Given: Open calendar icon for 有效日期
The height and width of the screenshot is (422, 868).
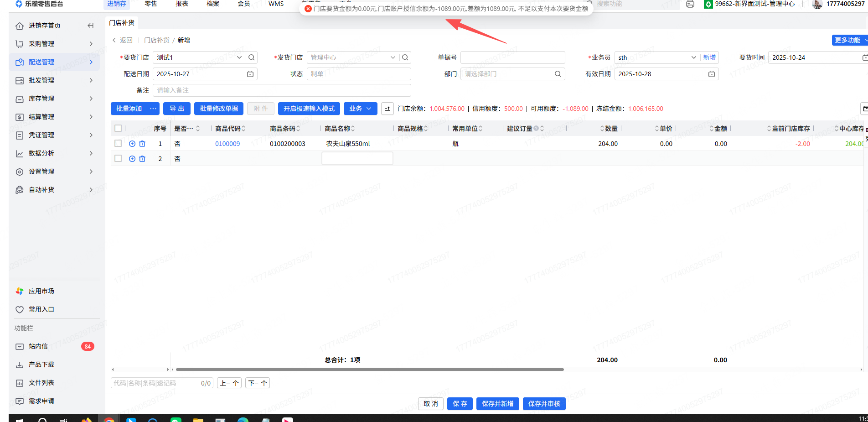Looking at the screenshot, I should pyautogui.click(x=712, y=74).
